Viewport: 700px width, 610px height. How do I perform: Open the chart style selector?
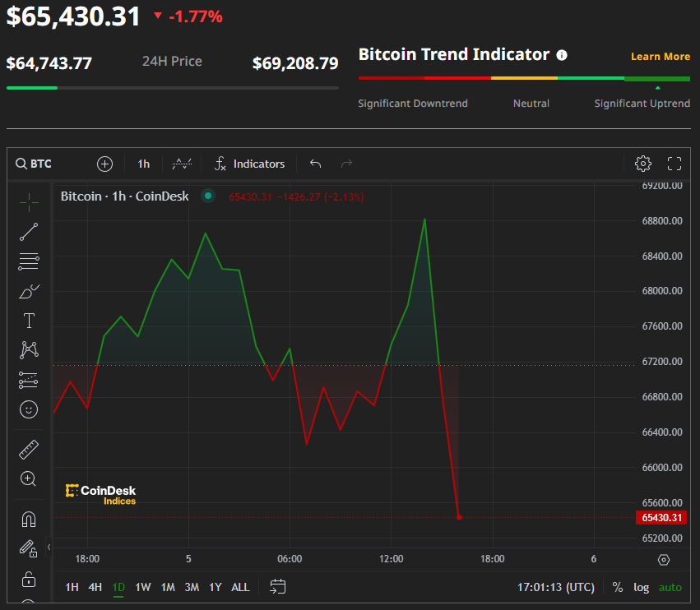tap(182, 164)
